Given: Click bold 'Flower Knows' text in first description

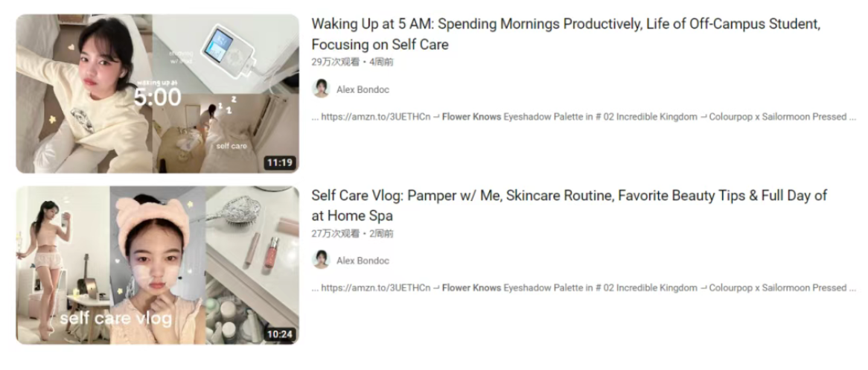Looking at the screenshot, I should pyautogui.click(x=471, y=117).
